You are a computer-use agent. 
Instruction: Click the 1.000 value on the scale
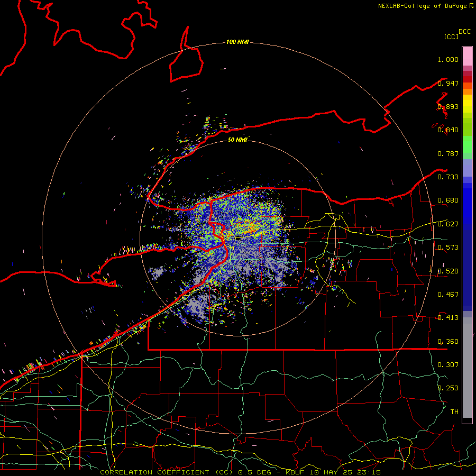[448, 59]
